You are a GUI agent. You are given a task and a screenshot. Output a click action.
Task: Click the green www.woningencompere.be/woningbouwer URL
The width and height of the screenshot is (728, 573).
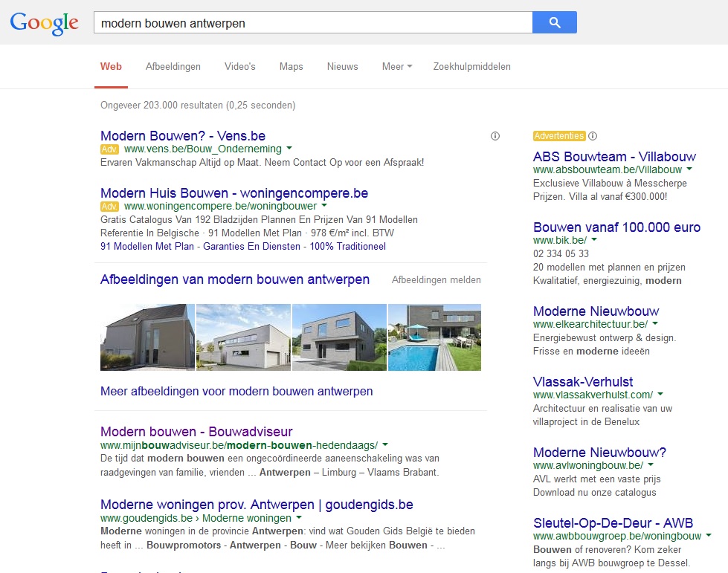tap(220, 206)
